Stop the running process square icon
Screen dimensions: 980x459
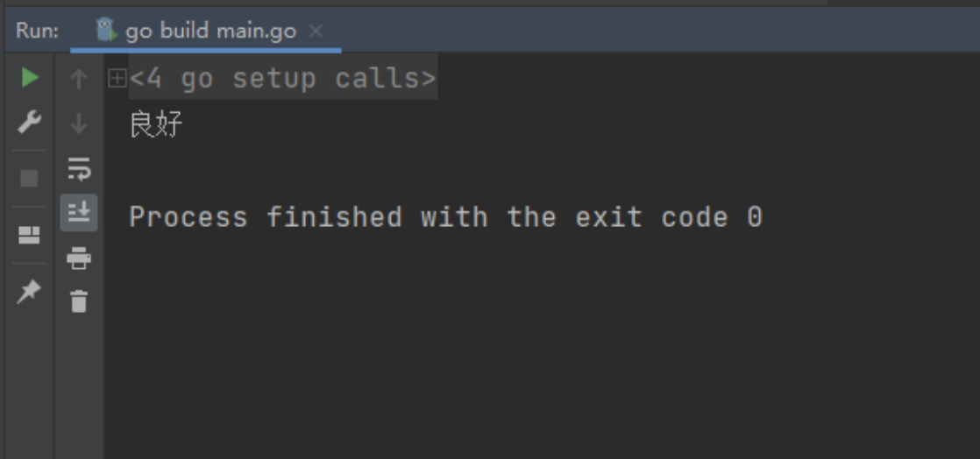[30, 179]
